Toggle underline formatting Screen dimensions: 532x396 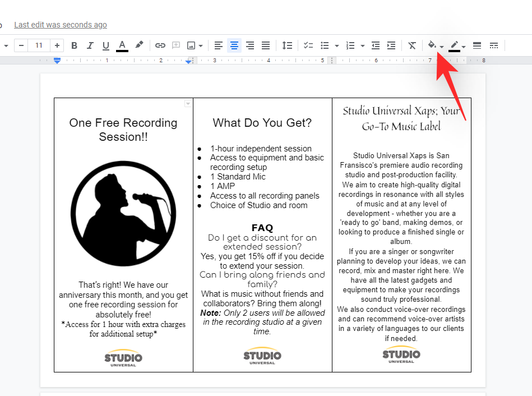pyautogui.click(x=106, y=45)
